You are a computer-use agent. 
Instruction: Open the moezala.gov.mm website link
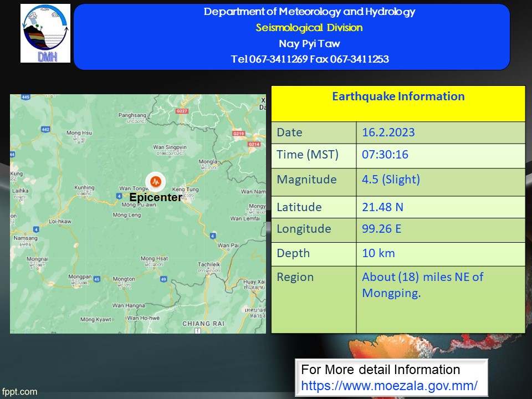(389, 385)
